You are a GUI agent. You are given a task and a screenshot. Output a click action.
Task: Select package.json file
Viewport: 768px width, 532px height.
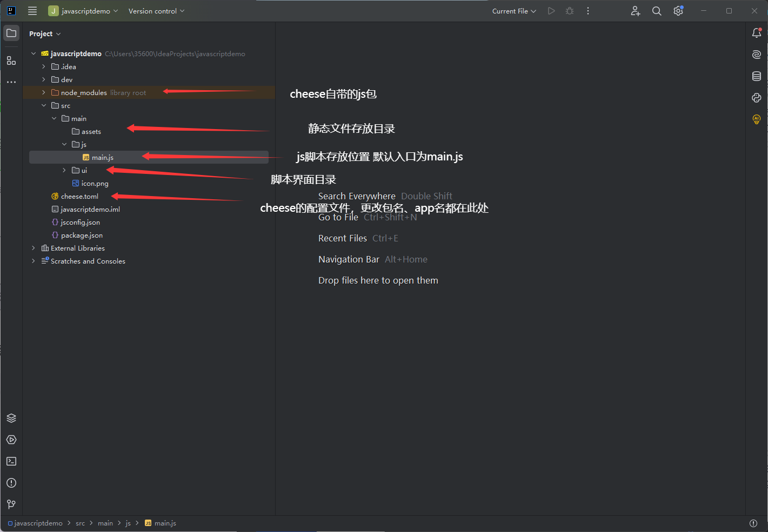click(x=77, y=235)
